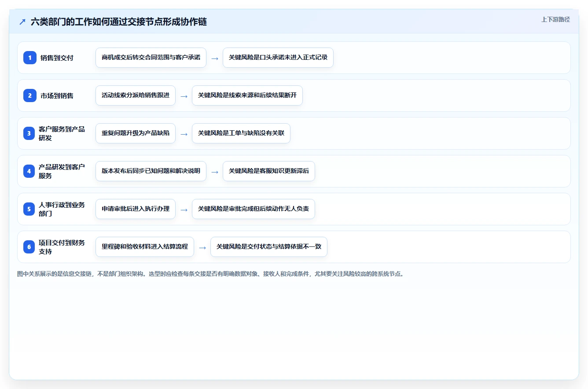Open the 重复问题升级为产品缺陷 node
The width and height of the screenshot is (588, 389).
[x=136, y=133]
